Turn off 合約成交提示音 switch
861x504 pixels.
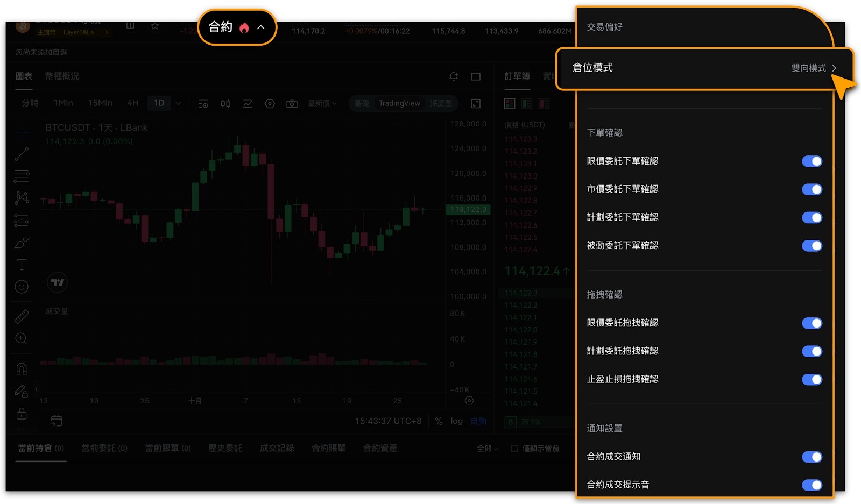pyautogui.click(x=811, y=485)
